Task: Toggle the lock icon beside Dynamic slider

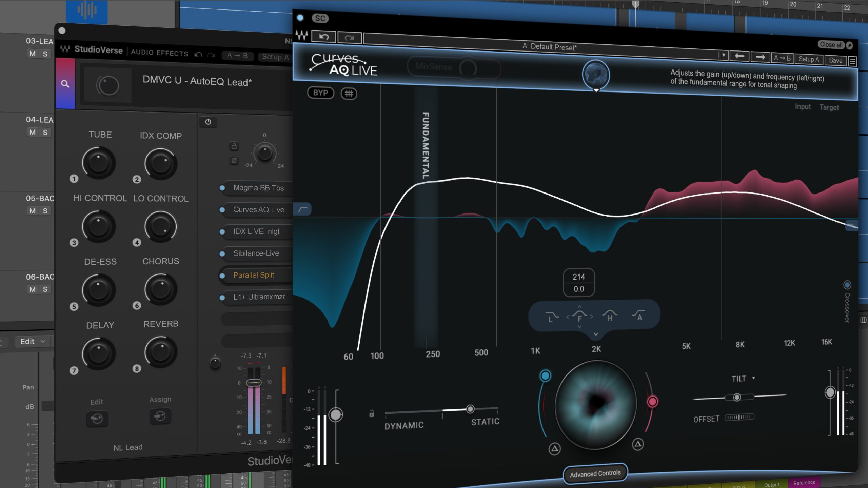Action: [x=372, y=413]
